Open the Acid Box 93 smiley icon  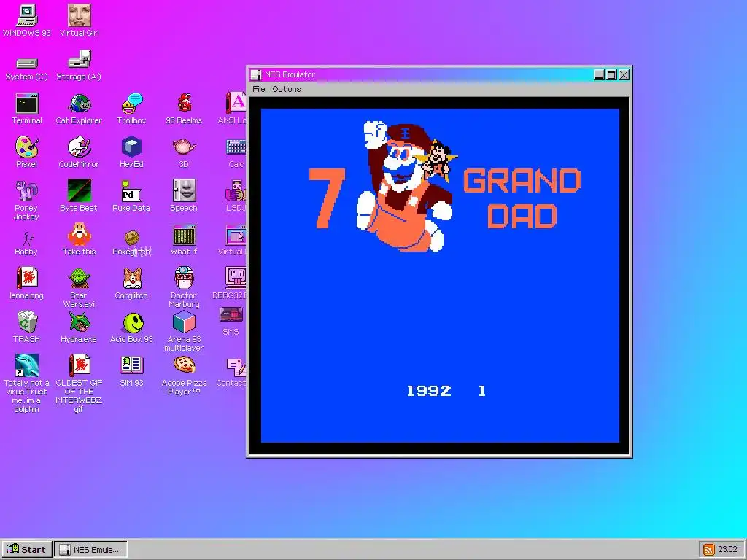pyautogui.click(x=133, y=323)
